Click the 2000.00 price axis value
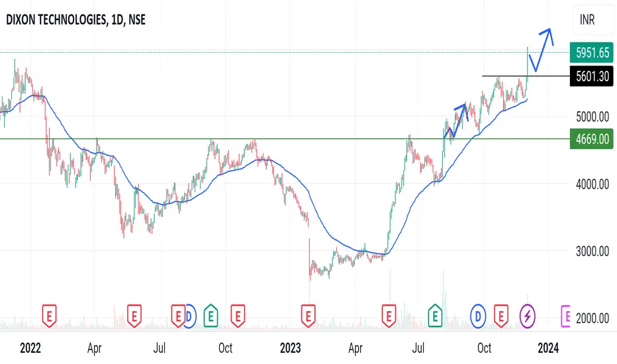 593,318
